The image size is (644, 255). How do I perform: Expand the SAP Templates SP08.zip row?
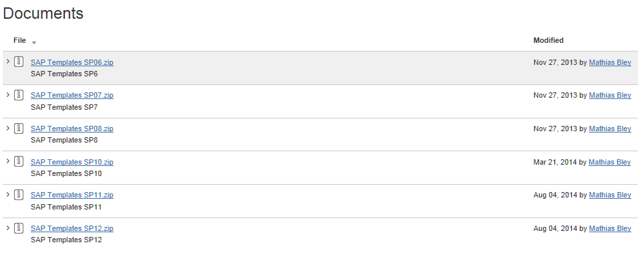tap(8, 128)
